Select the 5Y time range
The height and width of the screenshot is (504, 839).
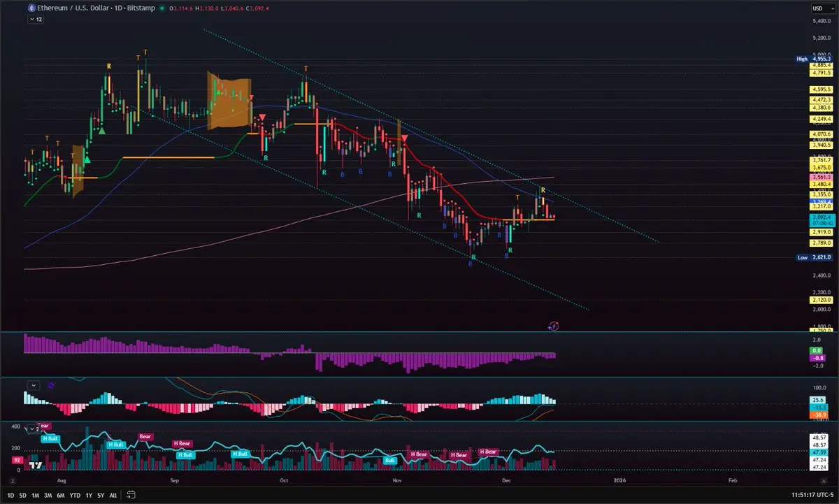(101, 495)
